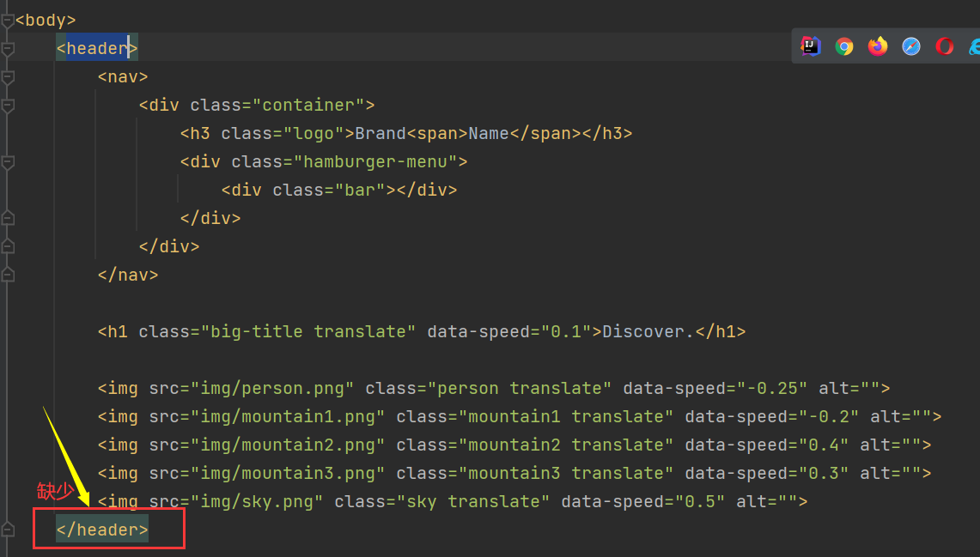Click the IntelliJ IDEA preview icon
The height and width of the screenshot is (557, 980).
810,46
